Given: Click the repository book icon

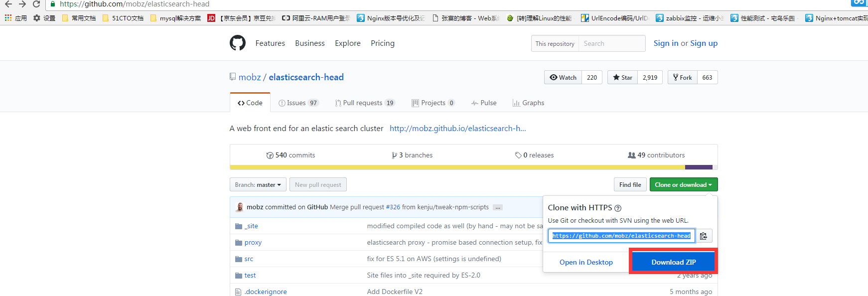Looking at the screenshot, I should pos(233,77).
